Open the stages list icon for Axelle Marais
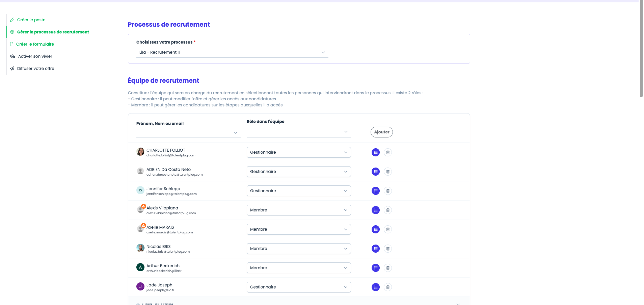This screenshot has height=305, width=644. (x=375, y=229)
